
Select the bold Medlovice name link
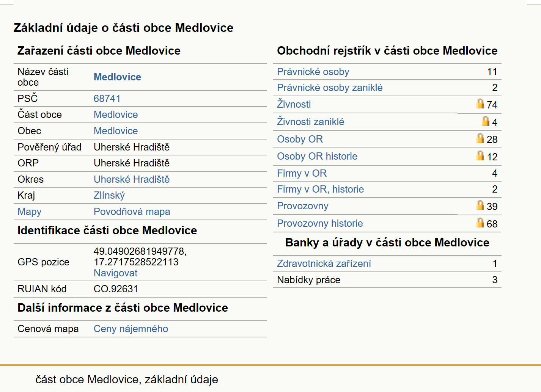(x=117, y=77)
